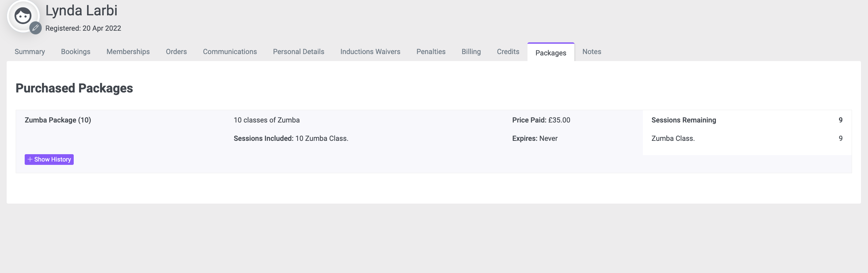This screenshot has width=868, height=273.
Task: Click the pencil edit avatar icon
Action: click(x=35, y=28)
